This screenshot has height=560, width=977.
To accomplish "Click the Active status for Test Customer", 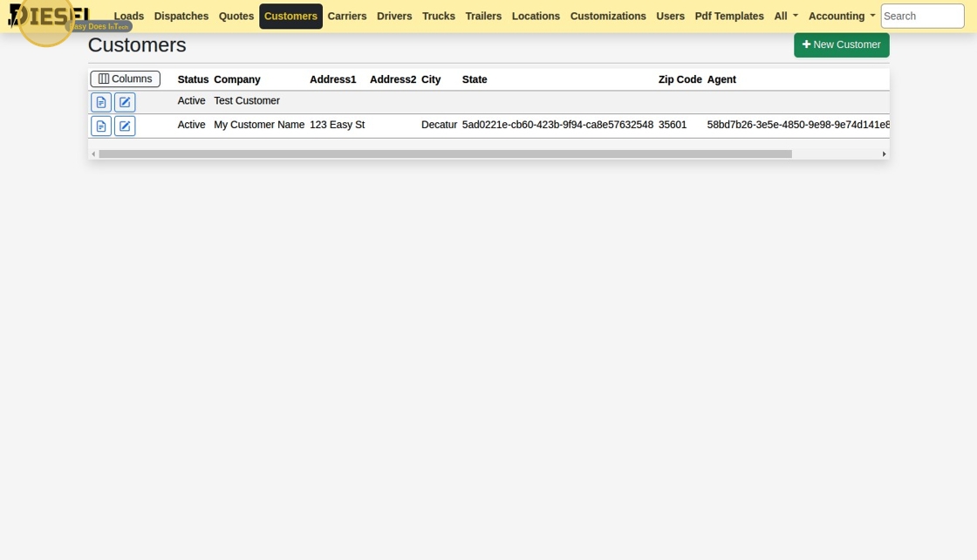I will point(191,101).
